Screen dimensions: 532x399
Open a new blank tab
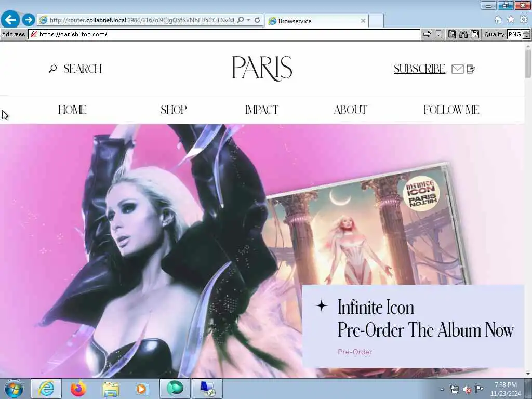click(376, 21)
